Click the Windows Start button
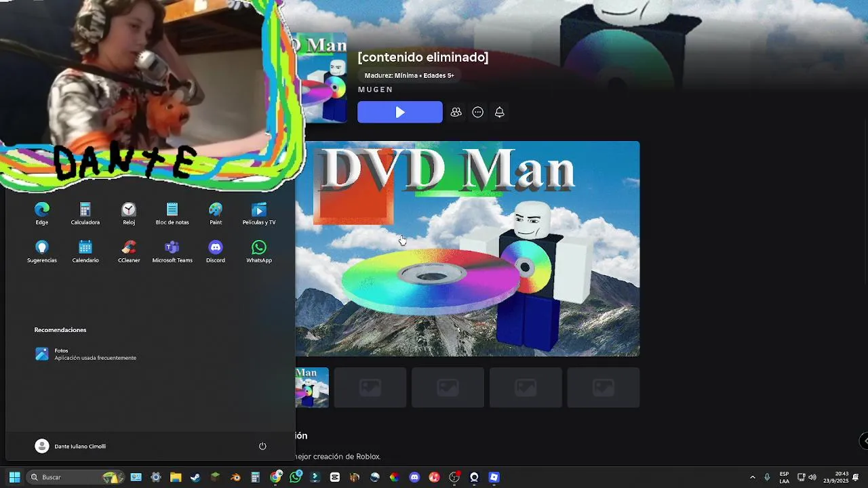This screenshot has height=488, width=868. pyautogui.click(x=14, y=477)
